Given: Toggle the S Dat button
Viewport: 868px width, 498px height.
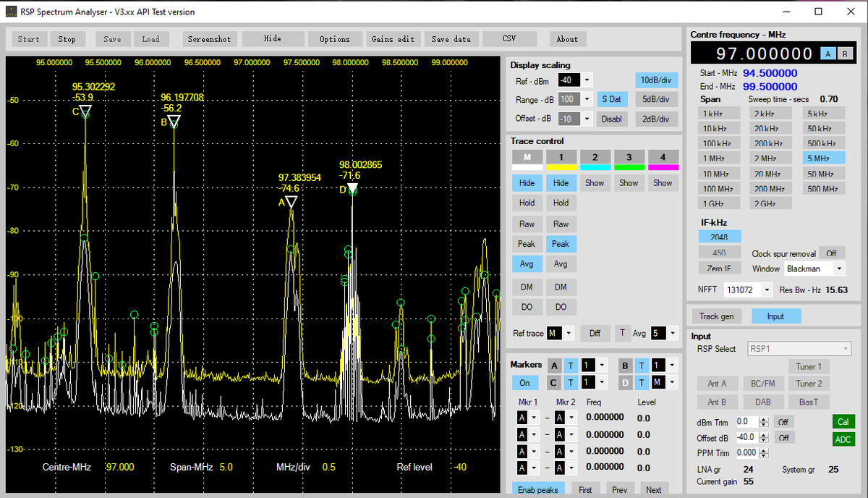Looking at the screenshot, I should tap(612, 99).
